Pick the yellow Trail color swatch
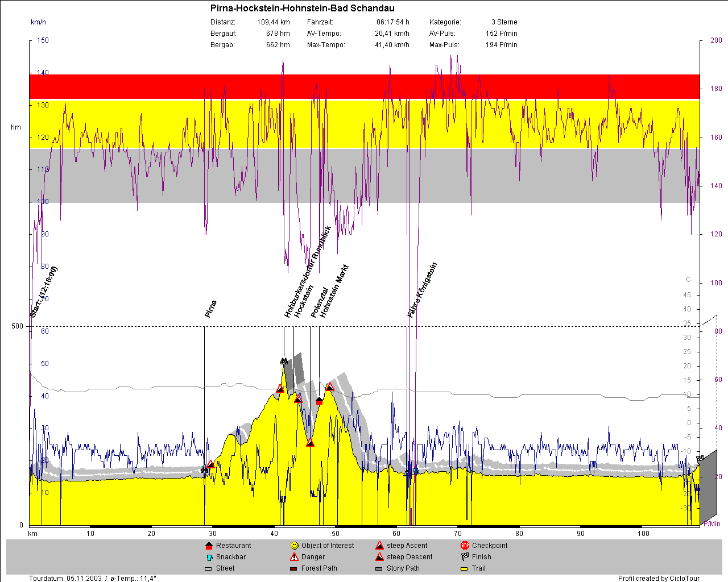 coord(464,568)
